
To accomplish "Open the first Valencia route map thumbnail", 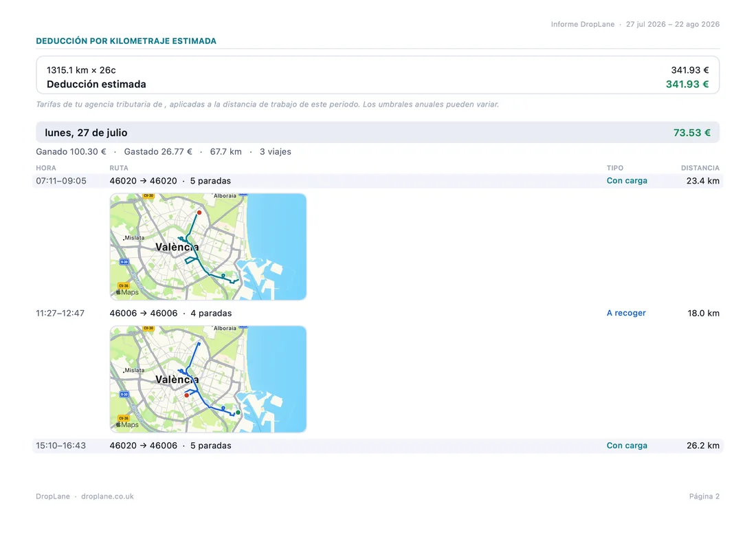I will (x=208, y=246).
